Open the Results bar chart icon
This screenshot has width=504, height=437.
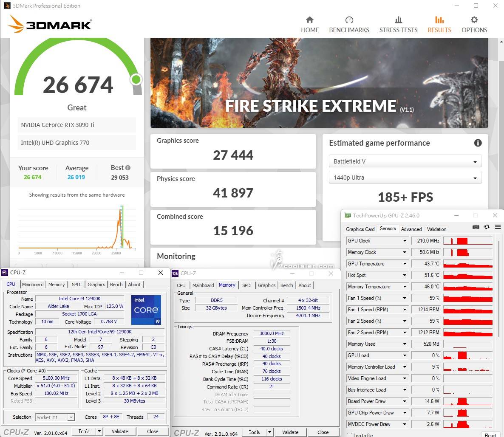pos(439,20)
